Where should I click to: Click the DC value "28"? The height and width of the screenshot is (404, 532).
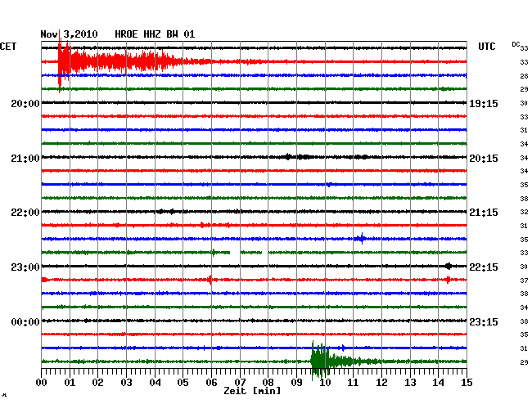click(524, 76)
